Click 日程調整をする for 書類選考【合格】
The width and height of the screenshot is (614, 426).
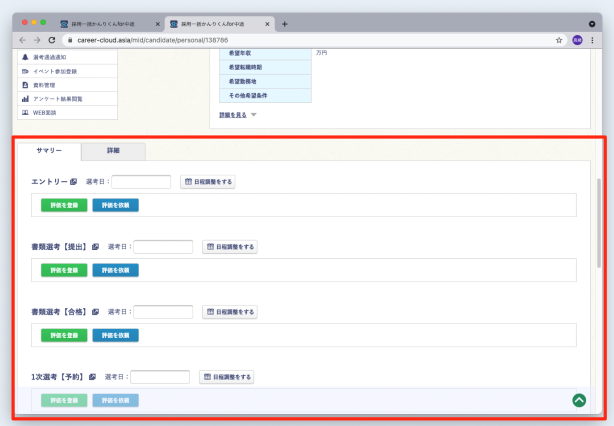(229, 312)
